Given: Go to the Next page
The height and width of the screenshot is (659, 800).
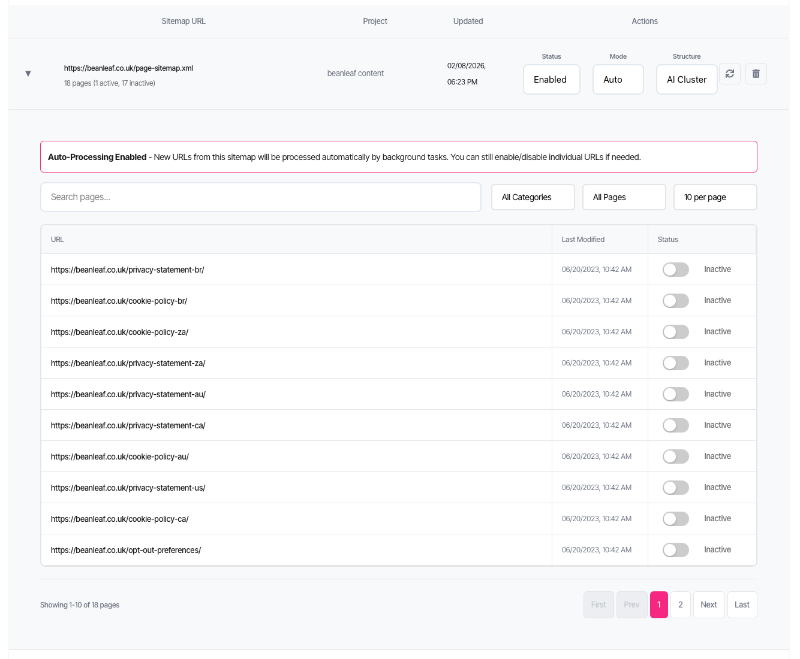Looking at the screenshot, I should point(709,604).
